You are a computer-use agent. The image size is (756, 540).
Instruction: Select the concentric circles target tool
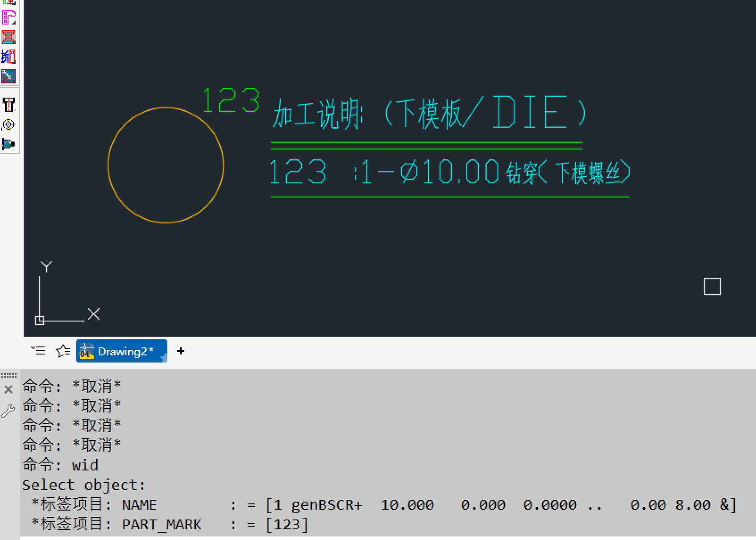[x=8, y=124]
